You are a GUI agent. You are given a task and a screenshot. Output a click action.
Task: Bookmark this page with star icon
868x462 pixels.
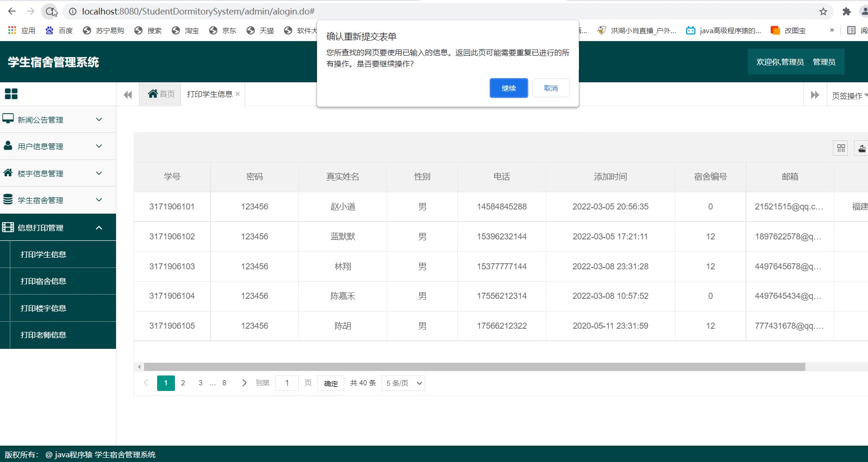point(823,12)
